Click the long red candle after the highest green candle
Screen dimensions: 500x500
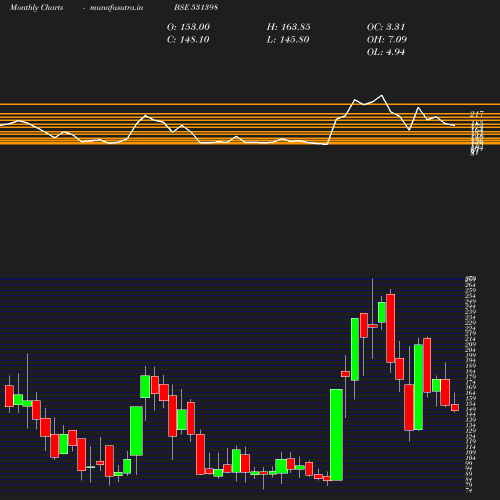coord(391,328)
